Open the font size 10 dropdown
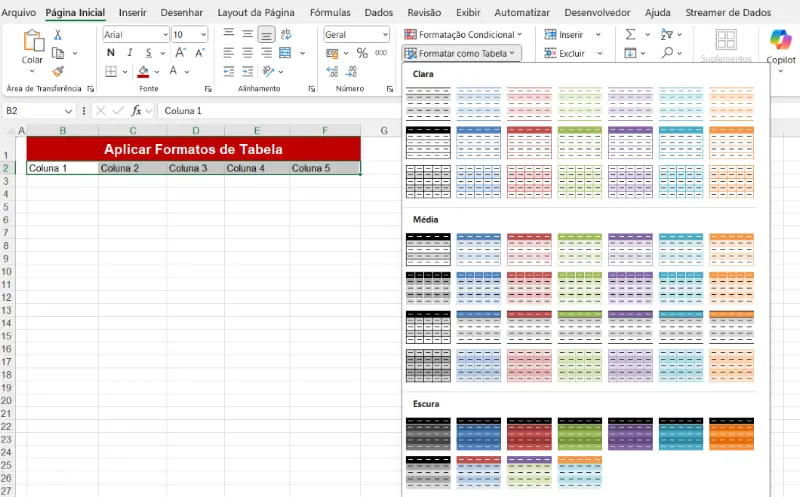Screen dimensions: 800x497 click(204, 35)
